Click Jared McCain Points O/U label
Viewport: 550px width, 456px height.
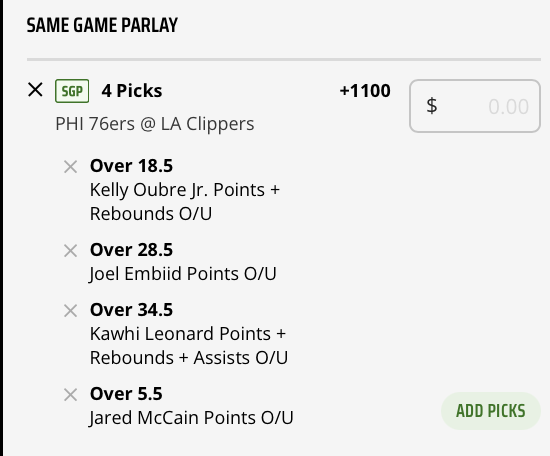(x=191, y=418)
